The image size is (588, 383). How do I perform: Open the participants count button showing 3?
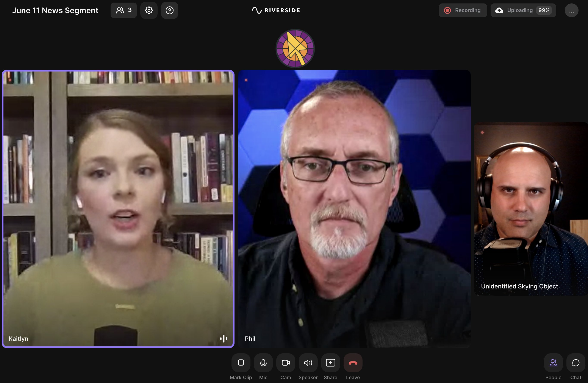pos(124,10)
